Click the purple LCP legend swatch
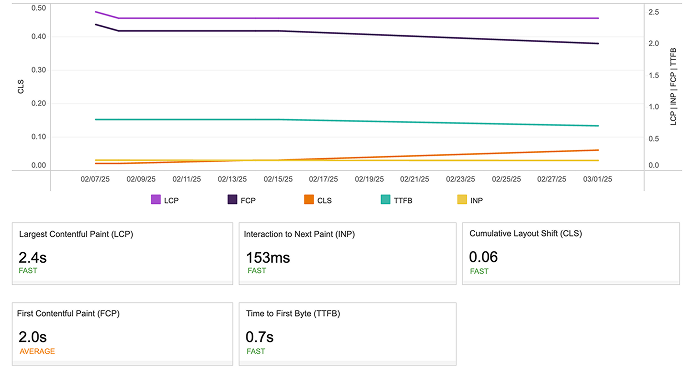Viewport: 696px width, 372px height. (x=156, y=200)
